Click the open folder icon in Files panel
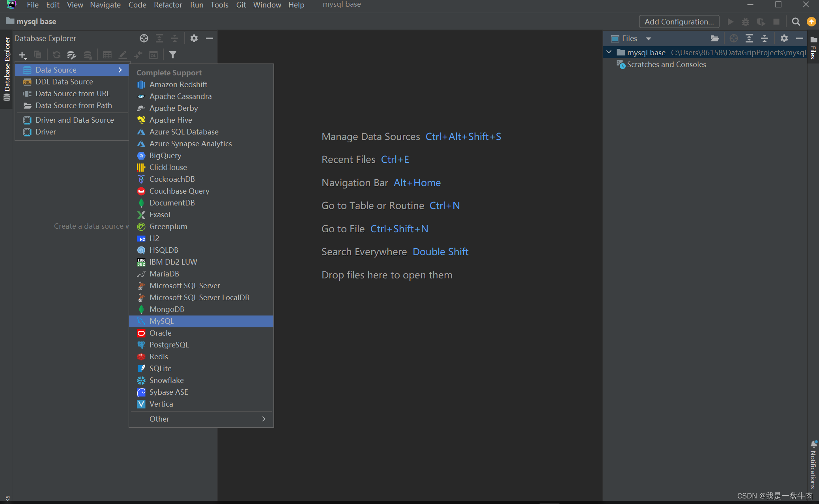The height and width of the screenshot is (504, 819). coord(714,38)
